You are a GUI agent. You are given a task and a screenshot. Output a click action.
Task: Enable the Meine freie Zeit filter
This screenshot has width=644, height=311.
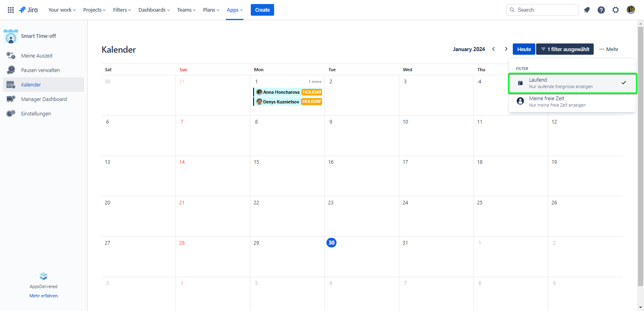point(572,101)
